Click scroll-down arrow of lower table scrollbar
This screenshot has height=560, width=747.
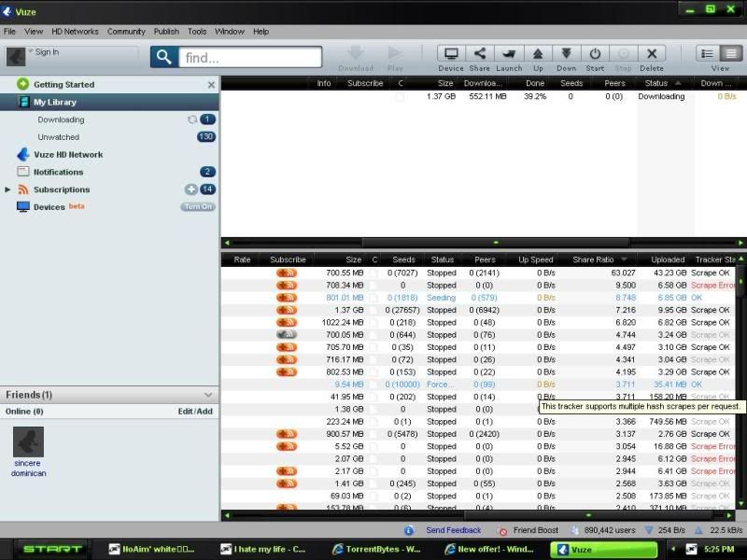click(740, 503)
